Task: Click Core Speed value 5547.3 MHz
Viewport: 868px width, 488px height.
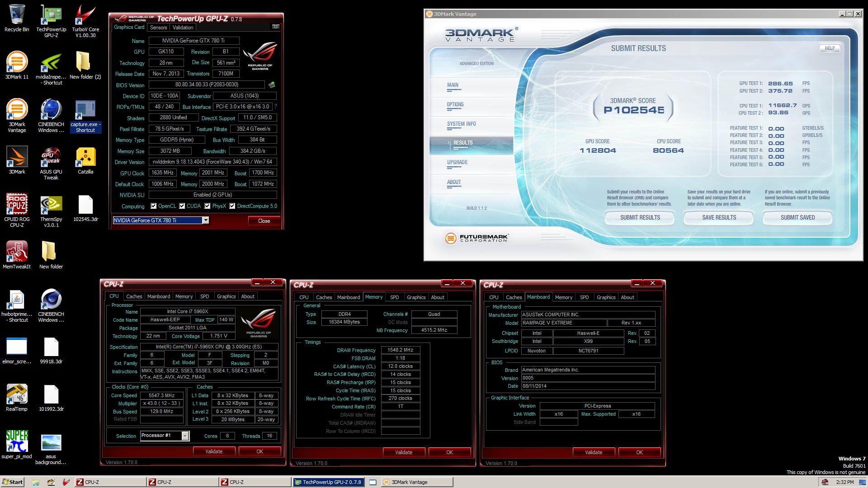Action: click(x=161, y=395)
